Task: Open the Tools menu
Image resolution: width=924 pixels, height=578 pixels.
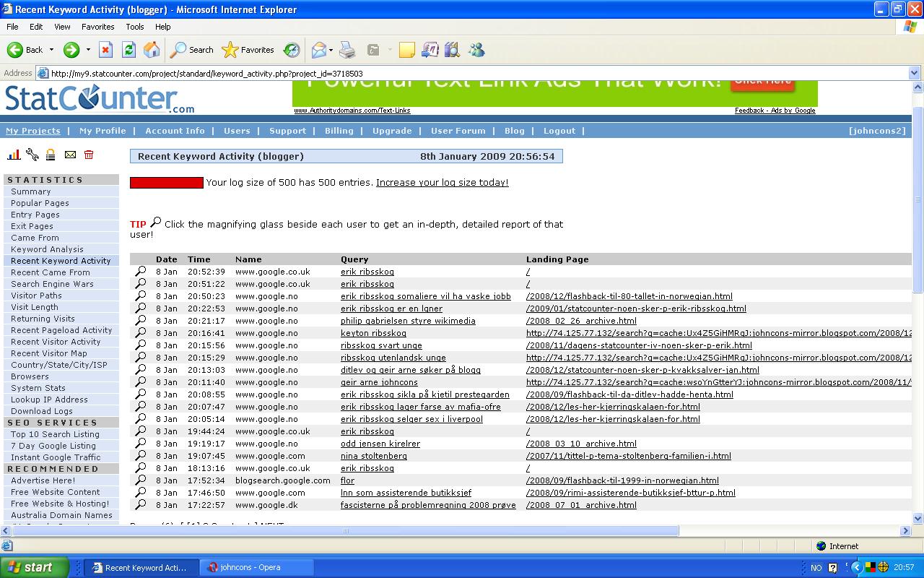Action: click(x=135, y=27)
